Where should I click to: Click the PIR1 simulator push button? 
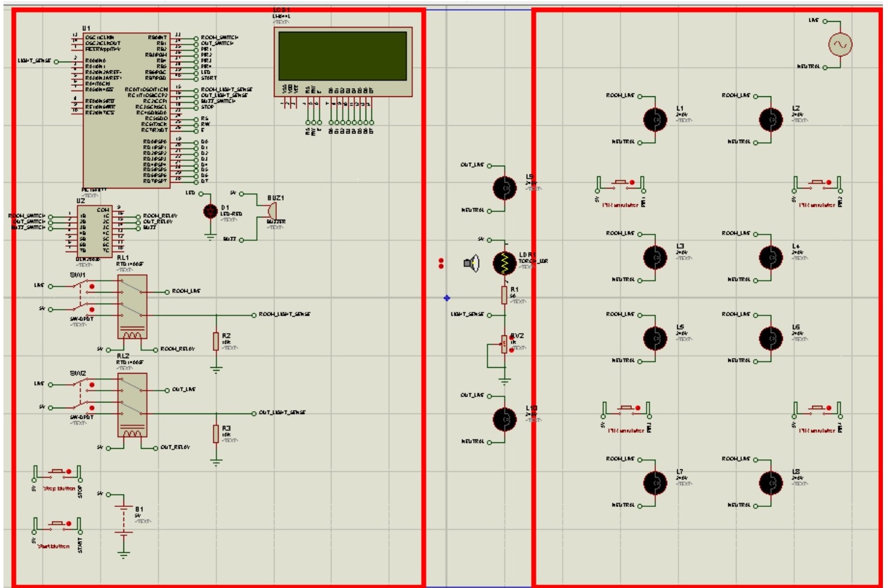621,184
